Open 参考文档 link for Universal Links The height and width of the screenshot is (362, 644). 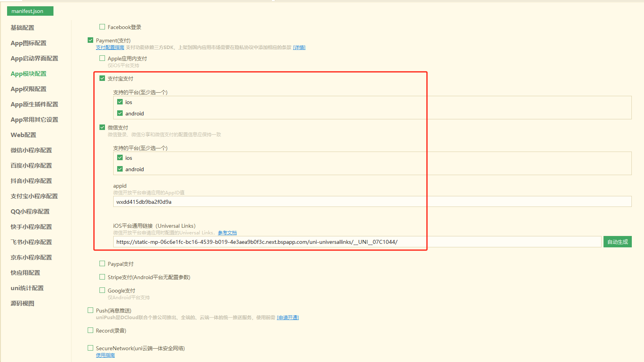(227, 233)
